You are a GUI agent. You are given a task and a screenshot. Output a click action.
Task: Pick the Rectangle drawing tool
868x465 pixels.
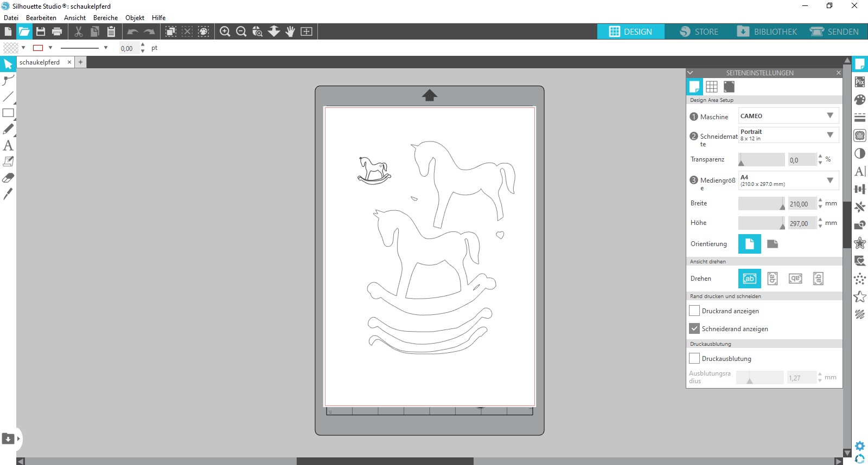coord(8,113)
